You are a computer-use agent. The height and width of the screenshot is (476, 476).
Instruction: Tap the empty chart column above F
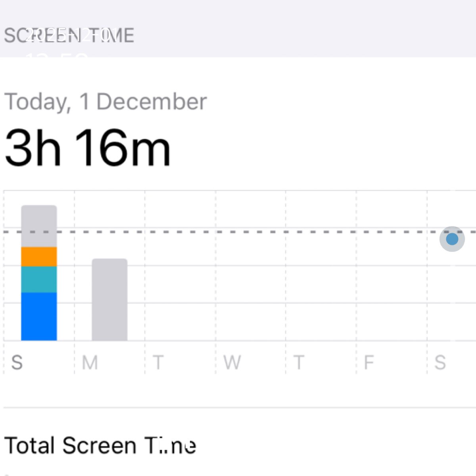[392, 286]
